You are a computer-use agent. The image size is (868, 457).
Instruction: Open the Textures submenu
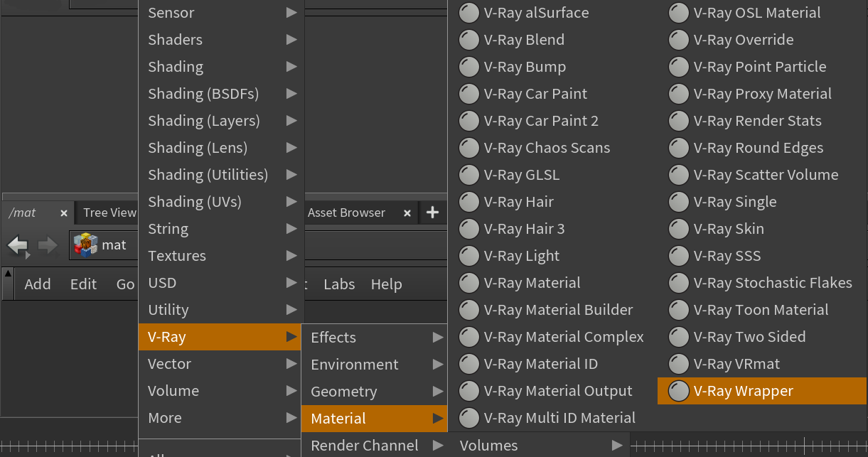tap(221, 256)
